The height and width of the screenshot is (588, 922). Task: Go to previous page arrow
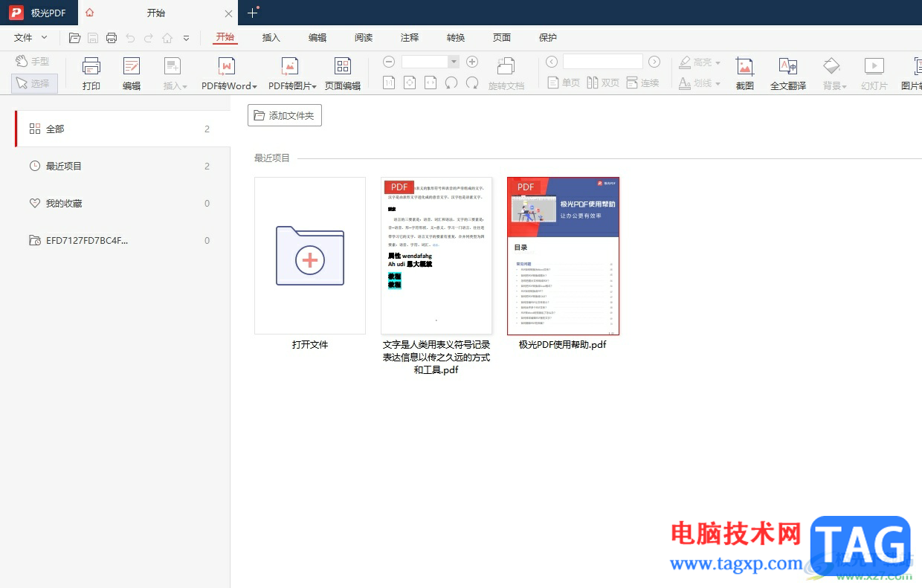551,62
